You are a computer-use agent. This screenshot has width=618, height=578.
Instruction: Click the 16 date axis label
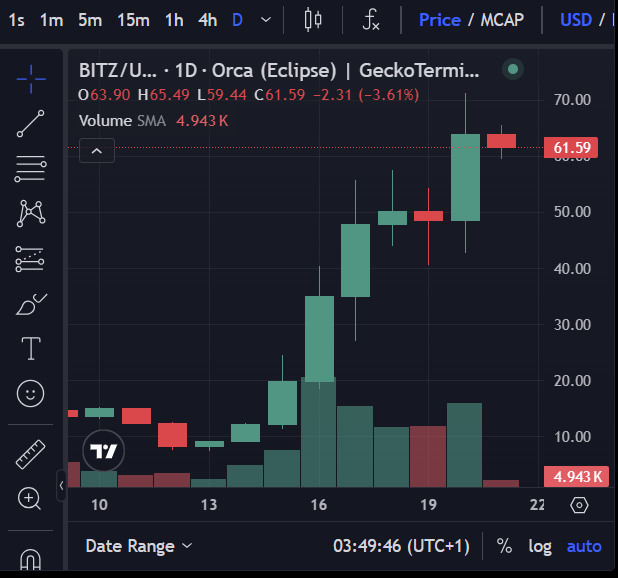point(318,505)
